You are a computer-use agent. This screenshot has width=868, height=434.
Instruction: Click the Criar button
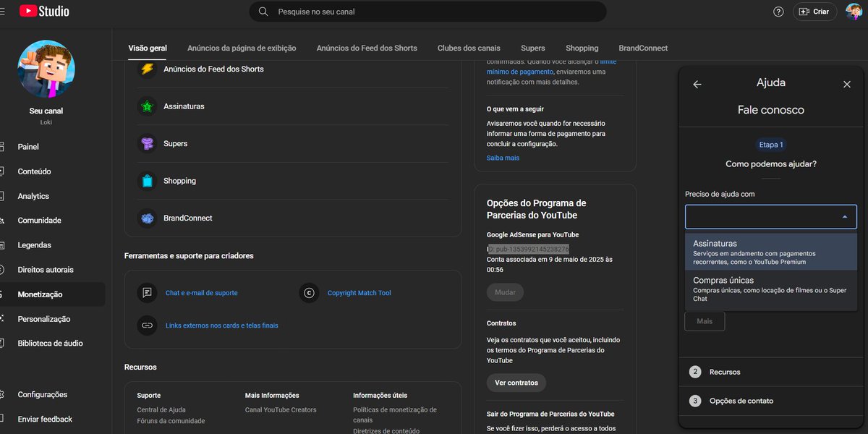(814, 12)
